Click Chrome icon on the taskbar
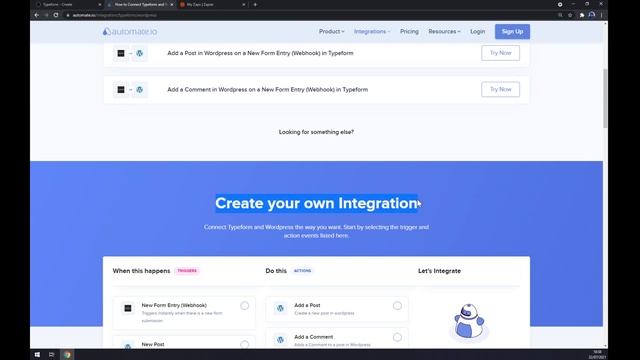Image resolution: width=640 pixels, height=360 pixels. (x=67, y=355)
